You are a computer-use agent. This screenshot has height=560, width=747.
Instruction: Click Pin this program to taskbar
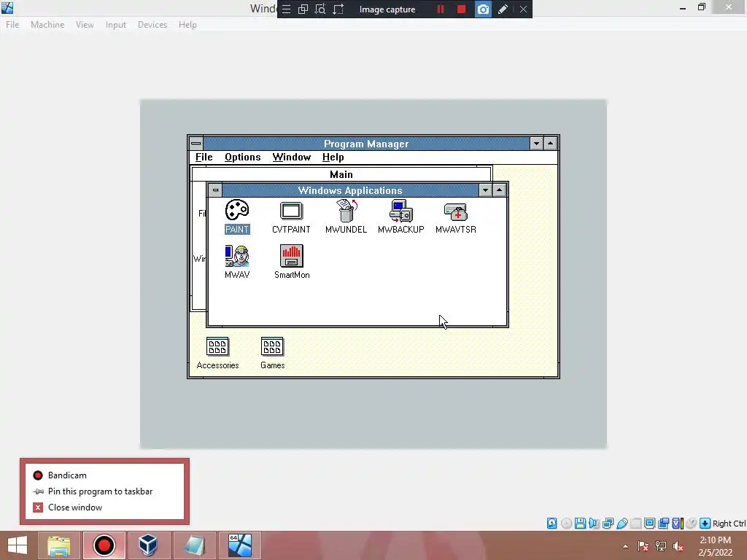[x=104, y=491]
